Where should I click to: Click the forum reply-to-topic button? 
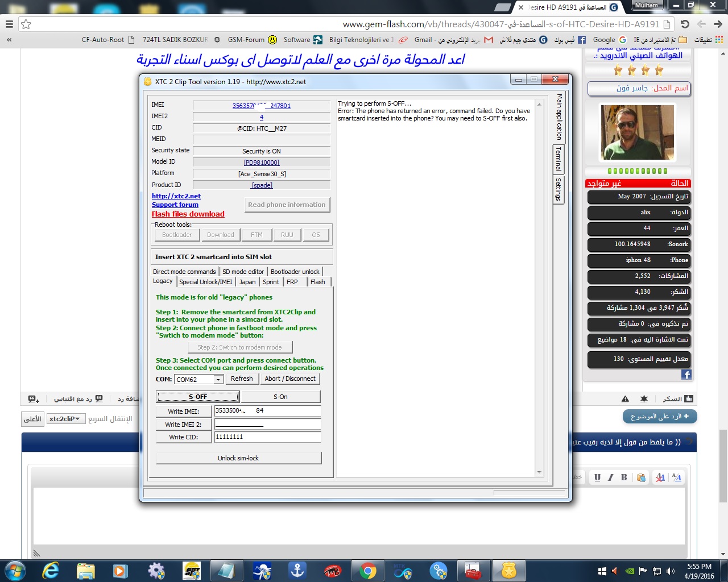660,417
